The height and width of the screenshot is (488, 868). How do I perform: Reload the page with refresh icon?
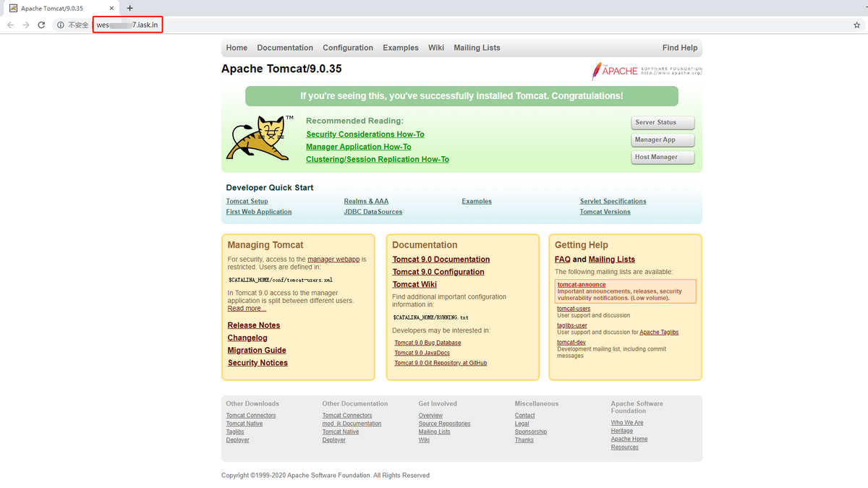click(x=42, y=25)
